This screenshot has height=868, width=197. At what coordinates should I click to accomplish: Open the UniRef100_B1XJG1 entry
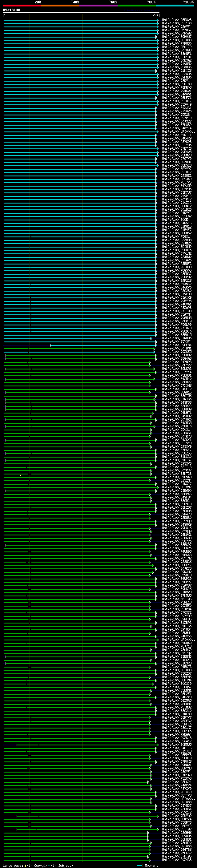click(176, 108)
